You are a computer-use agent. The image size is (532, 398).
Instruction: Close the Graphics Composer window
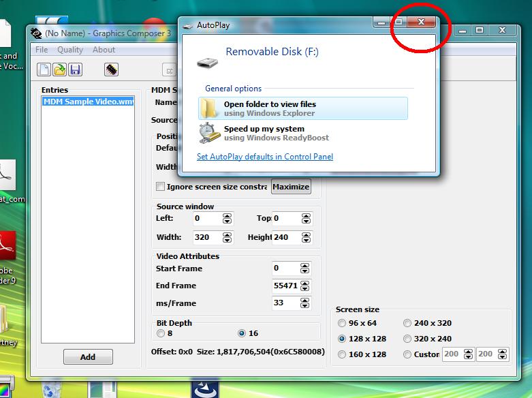503,30
